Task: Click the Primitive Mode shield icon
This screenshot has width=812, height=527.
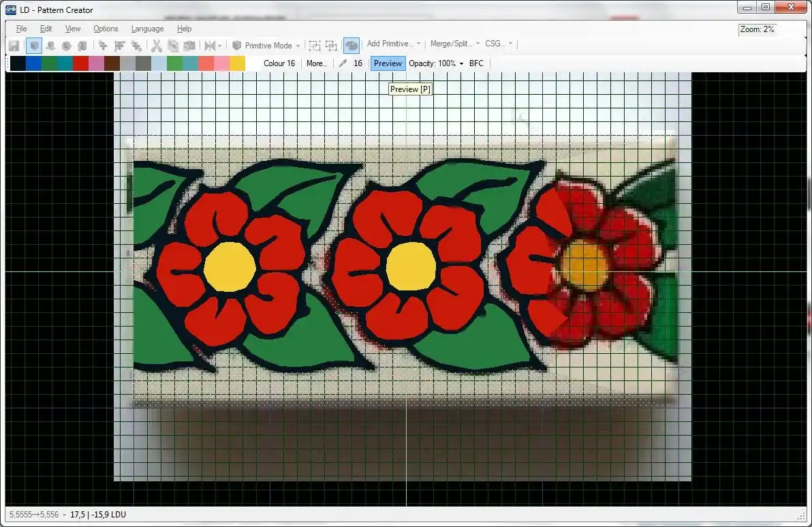Action: (236, 46)
